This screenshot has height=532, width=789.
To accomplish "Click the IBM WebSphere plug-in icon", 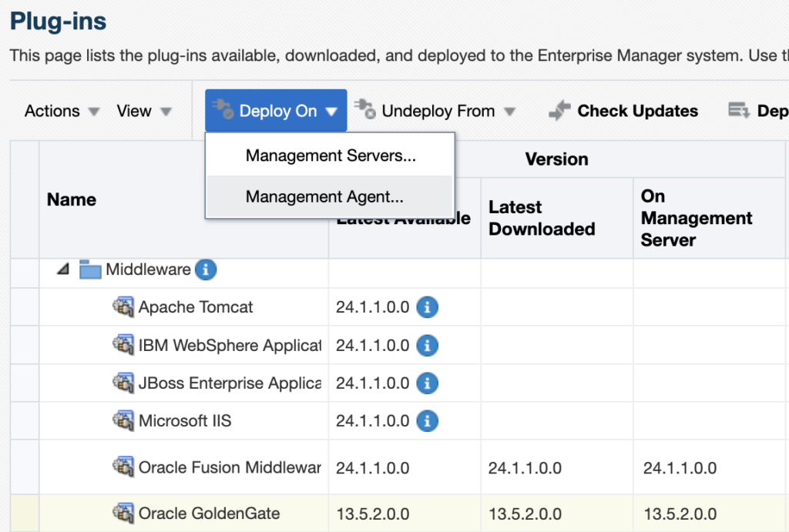I will coord(123,344).
